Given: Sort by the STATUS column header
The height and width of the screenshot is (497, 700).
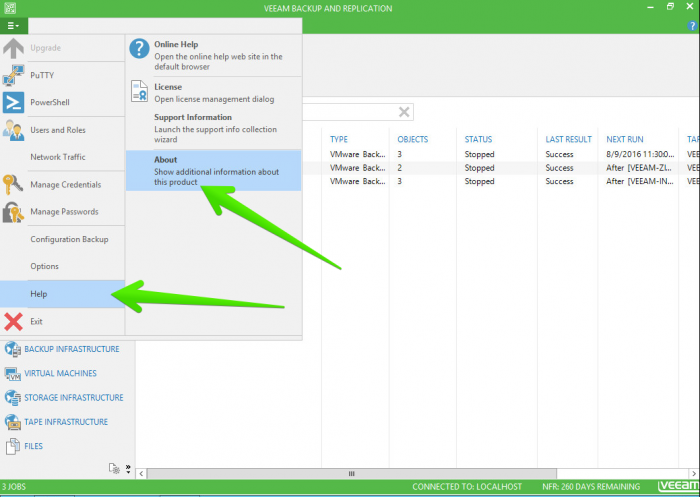Looking at the screenshot, I should (x=478, y=139).
